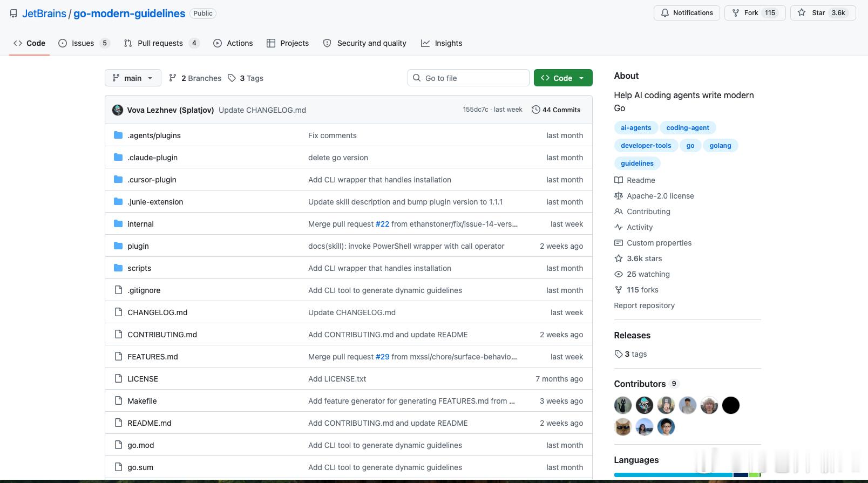868x483 pixels.
Task: Click the Star icon in header
Action: 802,13
